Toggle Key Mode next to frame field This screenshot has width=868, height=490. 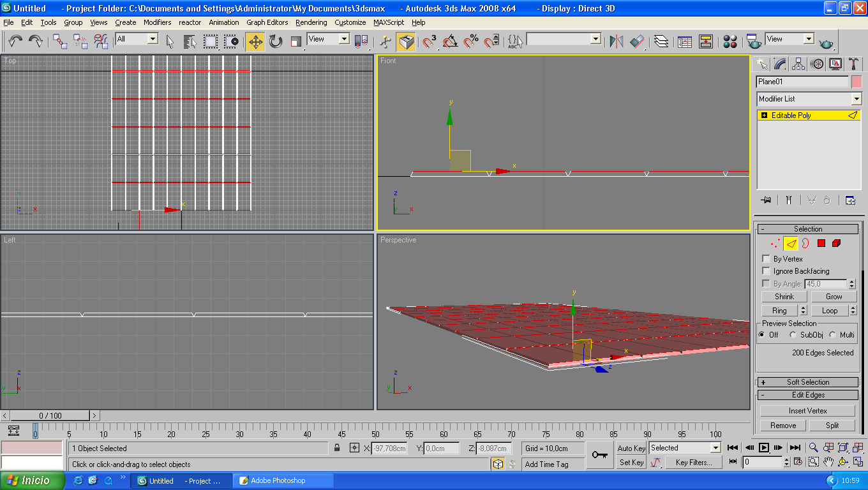click(733, 462)
